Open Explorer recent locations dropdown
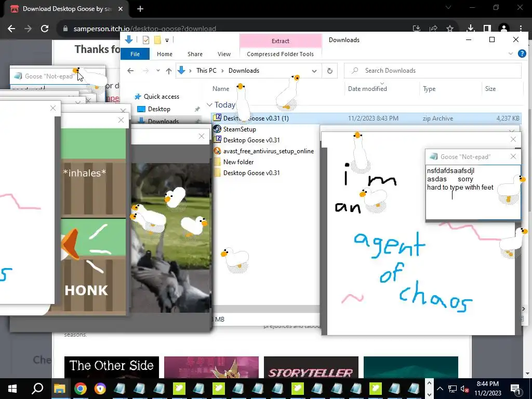The image size is (532, 399). click(158, 71)
